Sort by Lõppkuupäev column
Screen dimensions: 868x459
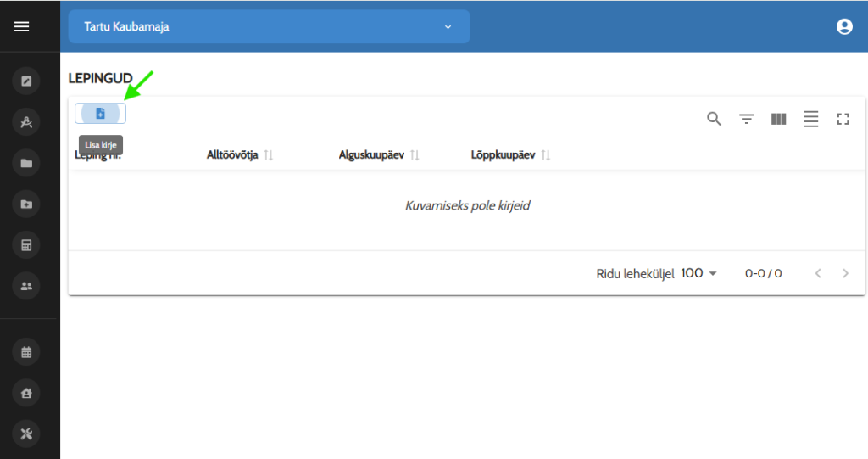click(546, 155)
